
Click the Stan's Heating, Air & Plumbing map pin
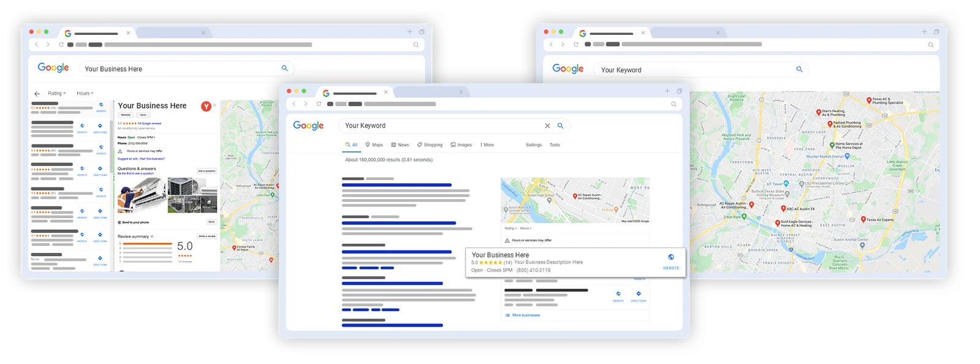[x=818, y=112]
